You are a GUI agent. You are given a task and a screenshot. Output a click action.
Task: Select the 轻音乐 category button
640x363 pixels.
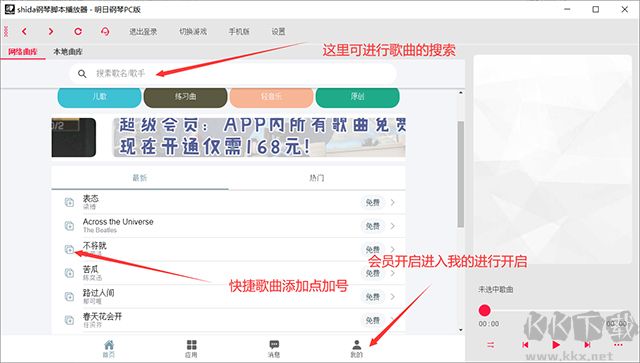pos(271,97)
